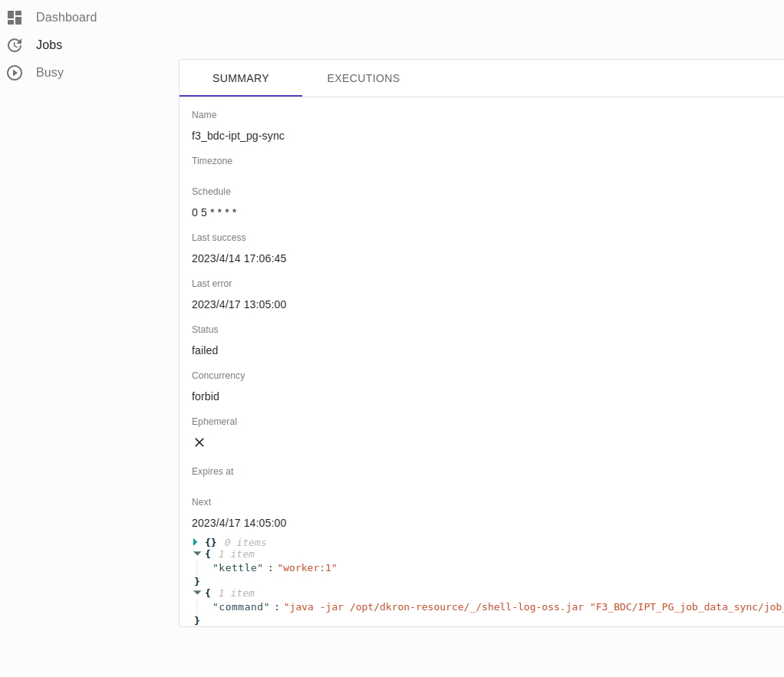Viewport: 784px width, 677px height.
Task: Open the Busy page from sidebar
Action: tap(49, 72)
